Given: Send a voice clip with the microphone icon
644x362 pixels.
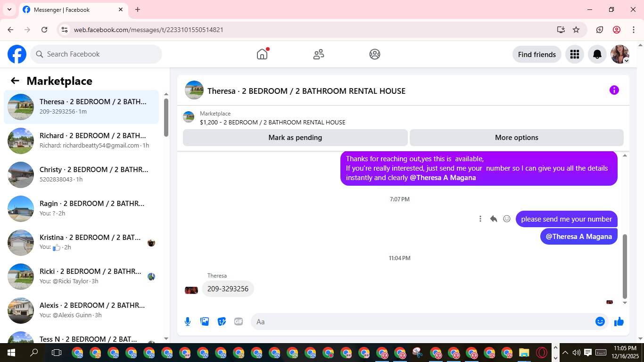Looking at the screenshot, I should tap(188, 321).
